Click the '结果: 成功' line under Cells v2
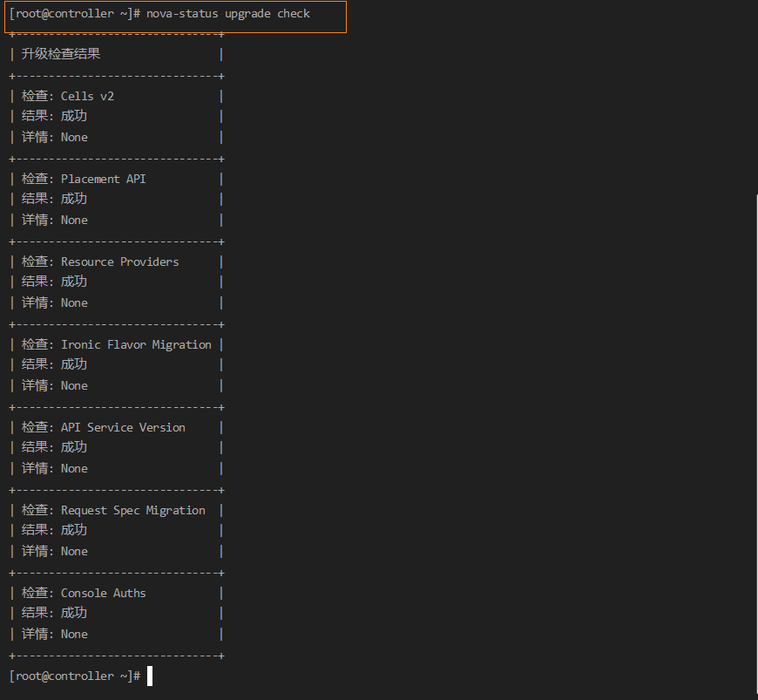The image size is (758, 700). pos(54,116)
